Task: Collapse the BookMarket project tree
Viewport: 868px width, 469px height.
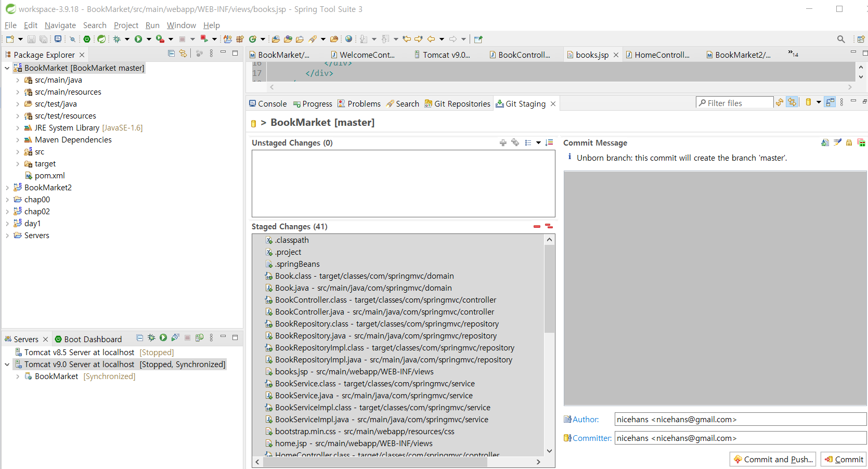Action: point(7,68)
